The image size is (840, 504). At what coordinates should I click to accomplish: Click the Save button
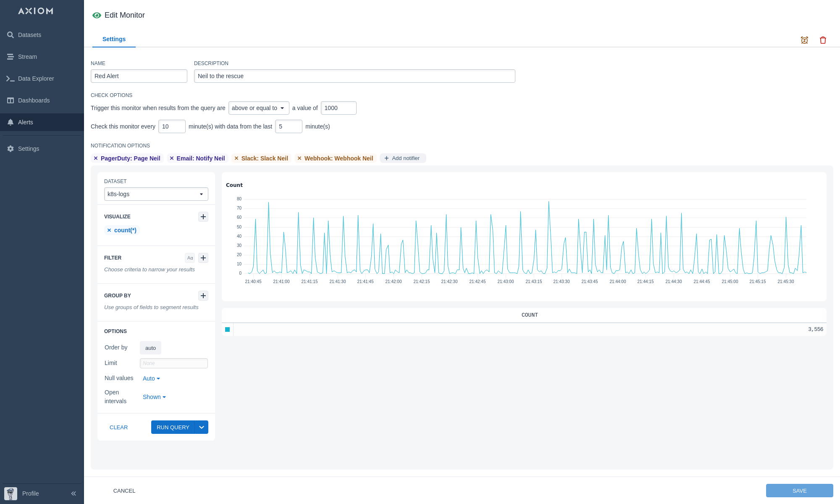pos(799,491)
